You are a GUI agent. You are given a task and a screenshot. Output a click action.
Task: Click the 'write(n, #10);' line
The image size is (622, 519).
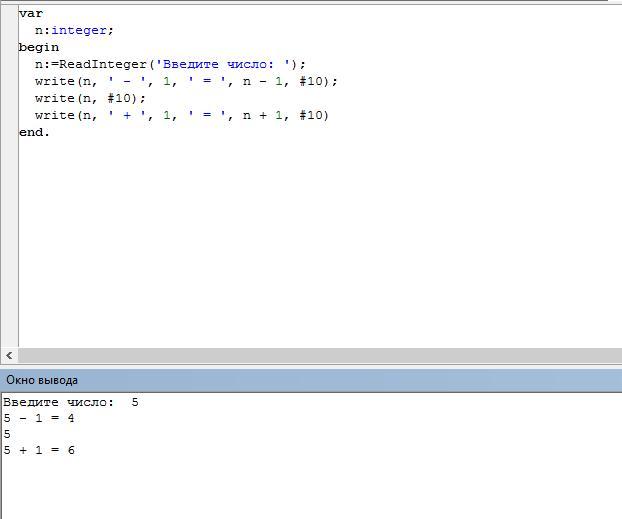(90, 98)
